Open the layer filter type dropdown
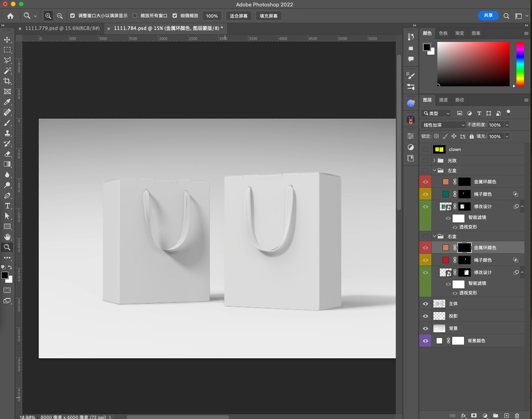Screen dimensions: 532x419 (x=436, y=113)
